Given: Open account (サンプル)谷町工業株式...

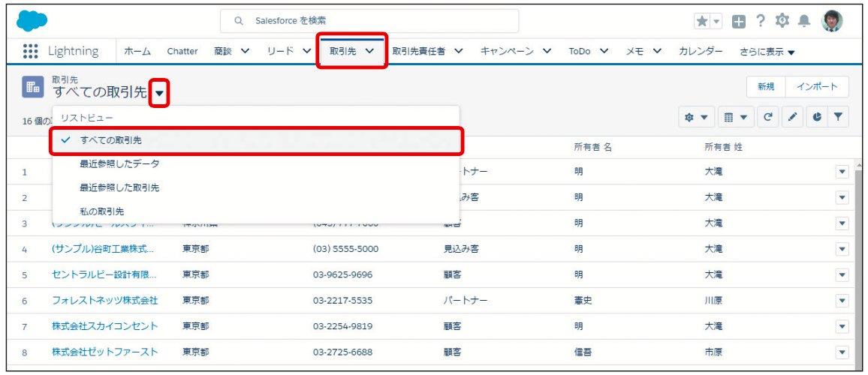Looking at the screenshot, I should point(104,249).
